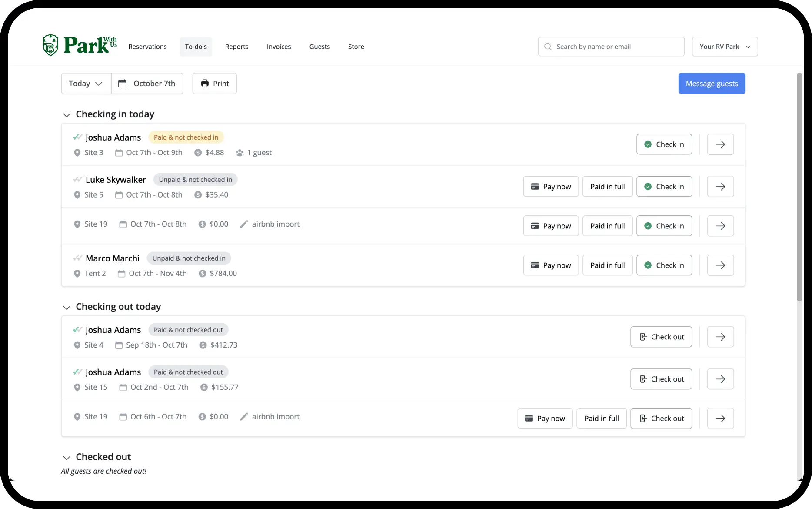Mark Site 19 check-out Paid in full
This screenshot has width=812, height=509.
[602, 419]
